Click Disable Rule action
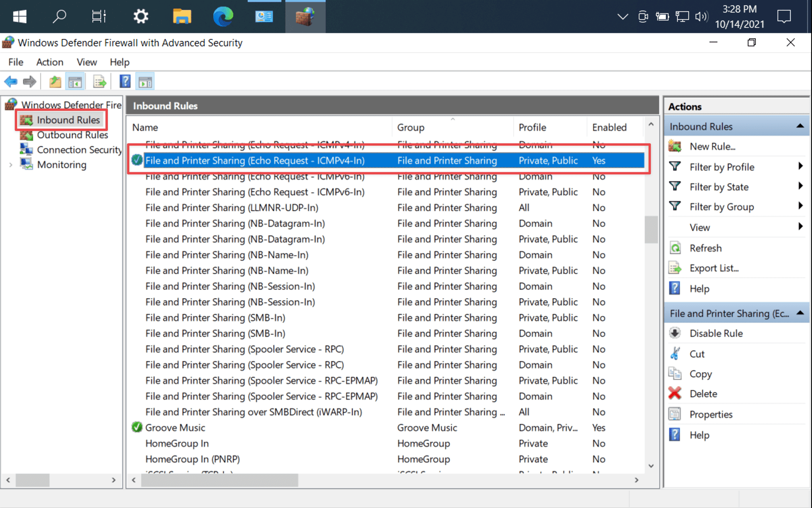The height and width of the screenshot is (508, 812). click(x=716, y=333)
